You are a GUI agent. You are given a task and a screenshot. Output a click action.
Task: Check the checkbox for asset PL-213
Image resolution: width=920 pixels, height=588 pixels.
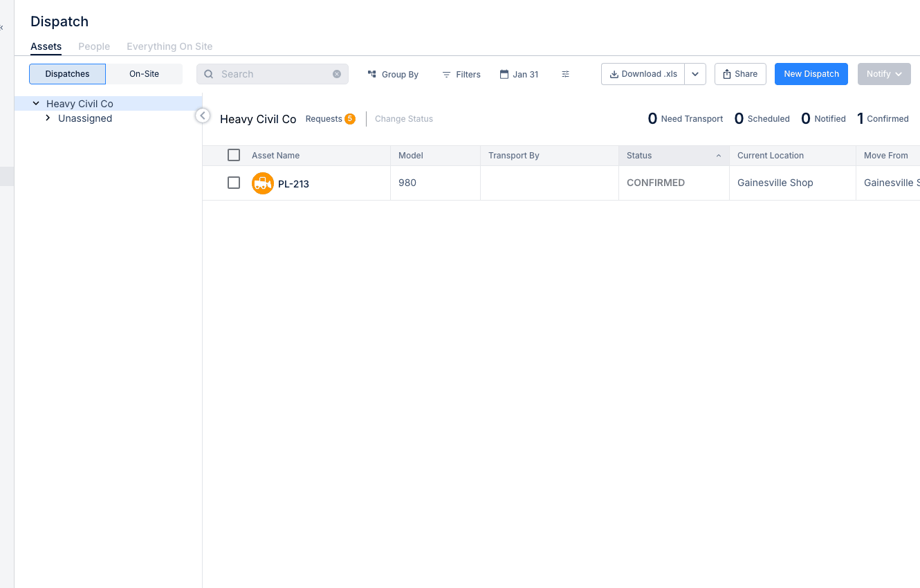pyautogui.click(x=233, y=183)
